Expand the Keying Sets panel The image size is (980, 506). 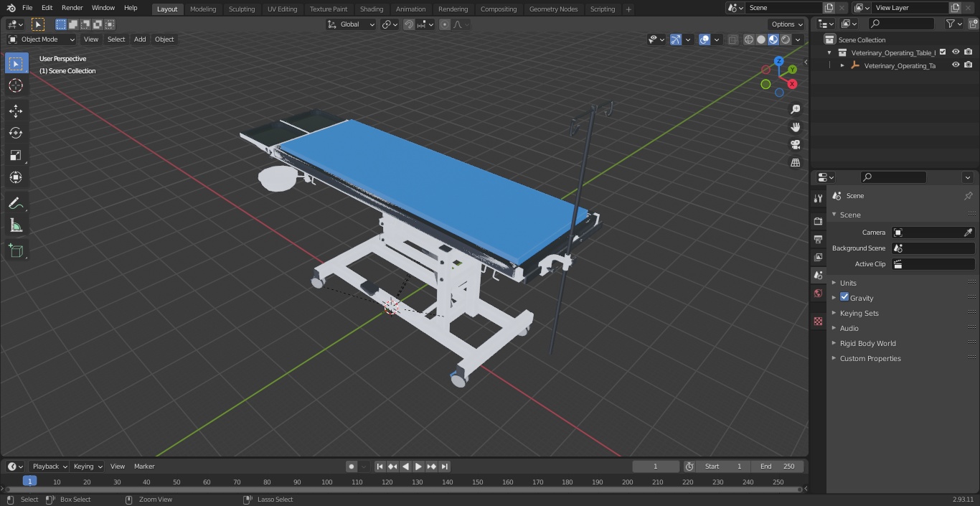[859, 313]
